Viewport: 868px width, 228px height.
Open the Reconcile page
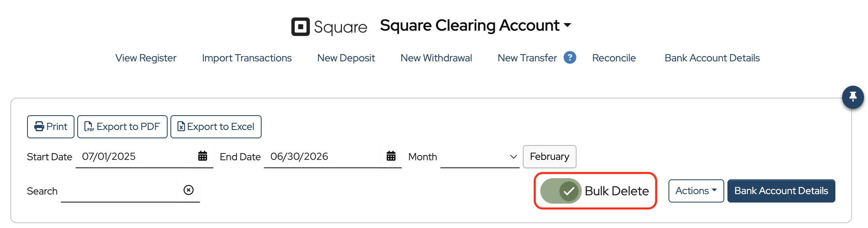coord(614,58)
